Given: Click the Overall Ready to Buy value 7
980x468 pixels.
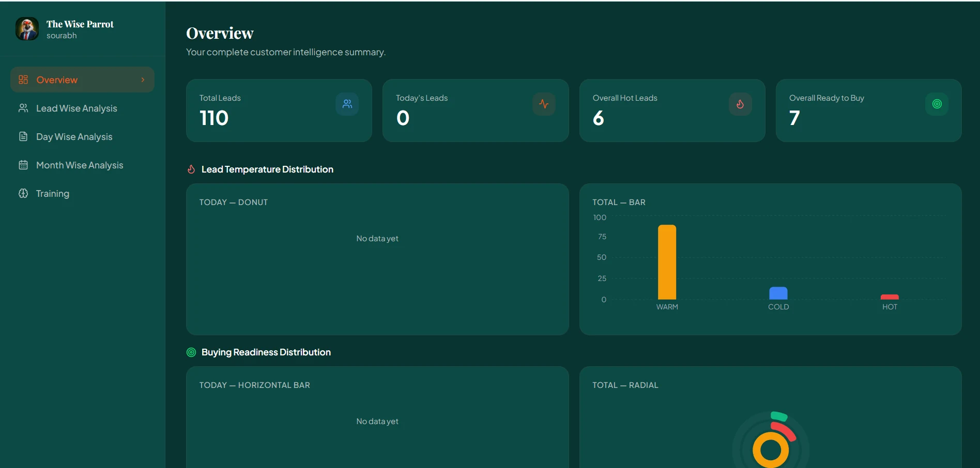Looking at the screenshot, I should click(x=794, y=118).
